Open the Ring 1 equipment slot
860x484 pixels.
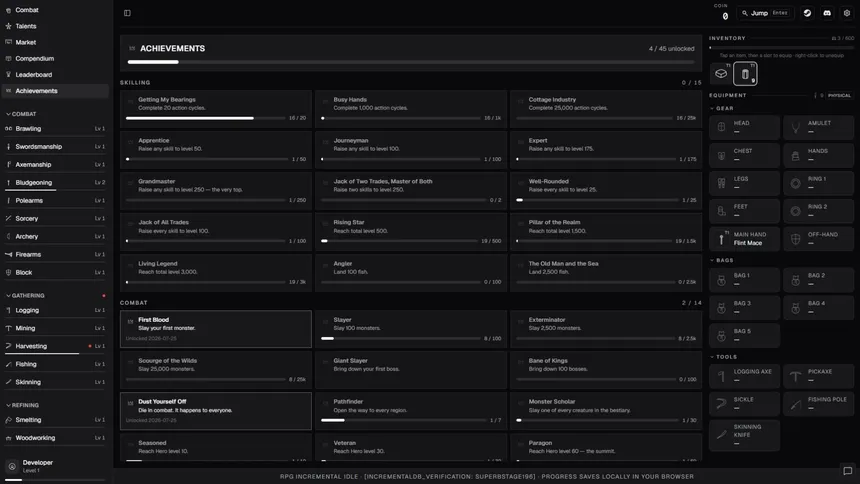click(x=818, y=183)
